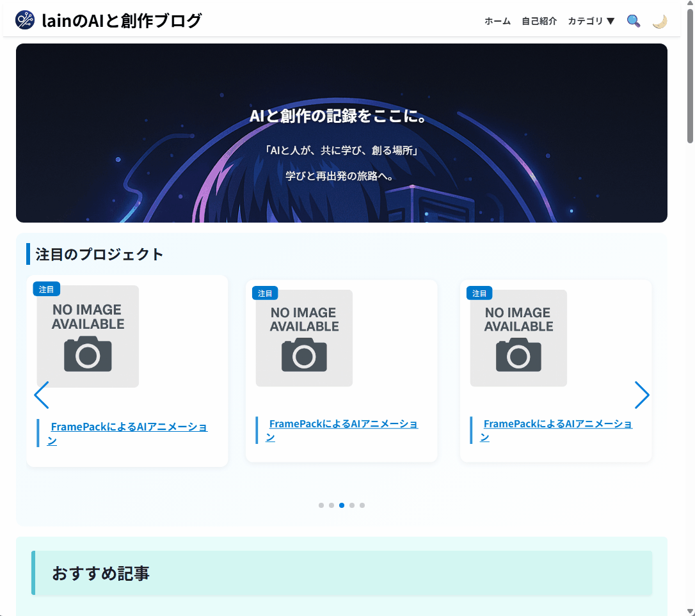
Task: Click the blog logo icon in header
Action: point(25,20)
